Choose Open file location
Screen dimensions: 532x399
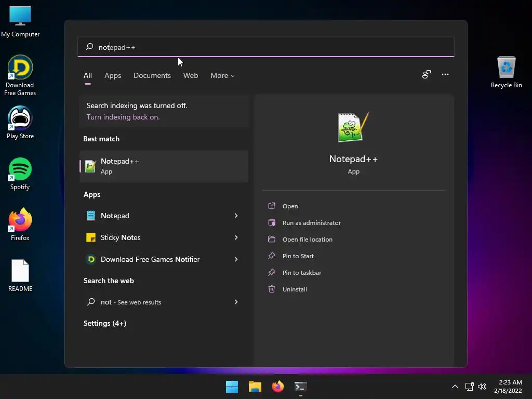tap(308, 239)
